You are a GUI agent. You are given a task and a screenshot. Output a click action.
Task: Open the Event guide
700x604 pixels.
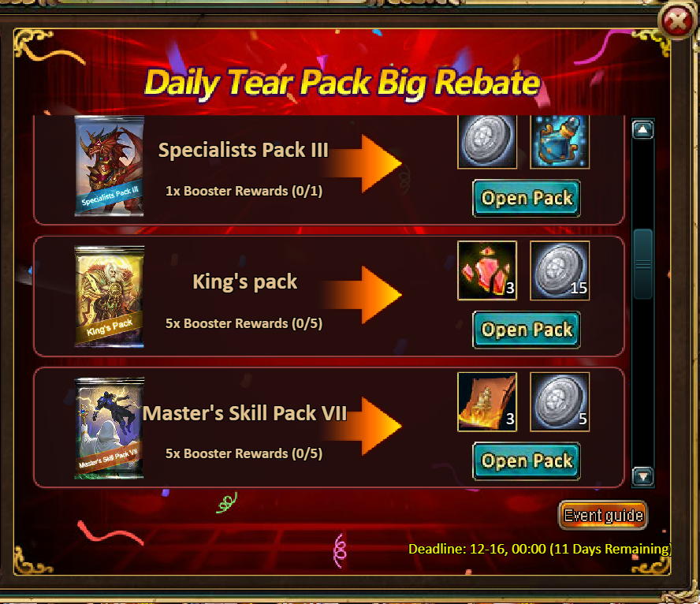click(x=603, y=515)
